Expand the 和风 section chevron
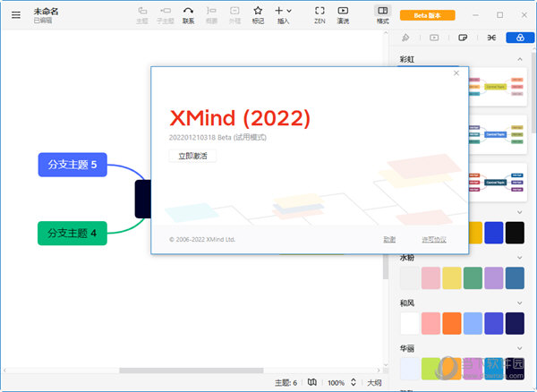537x392 pixels. 520,303
